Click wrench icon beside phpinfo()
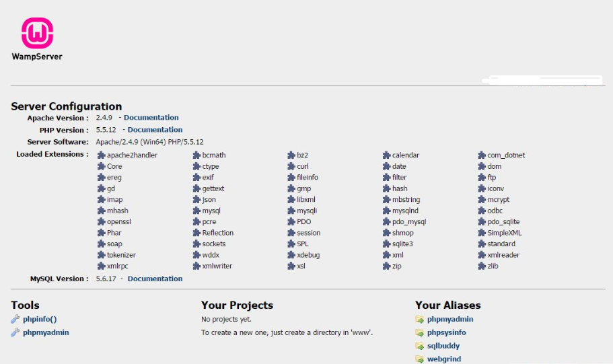613x364 pixels. [x=15, y=319]
